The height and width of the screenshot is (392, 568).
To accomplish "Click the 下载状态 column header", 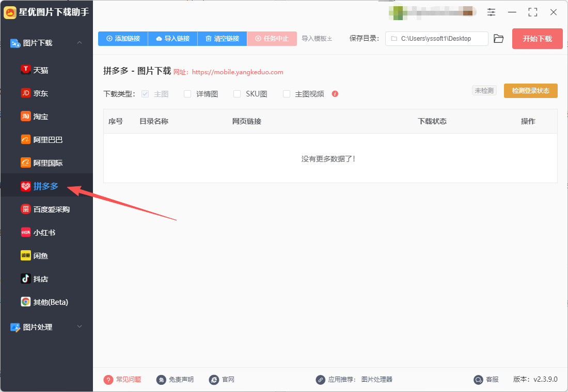I will click(x=432, y=121).
